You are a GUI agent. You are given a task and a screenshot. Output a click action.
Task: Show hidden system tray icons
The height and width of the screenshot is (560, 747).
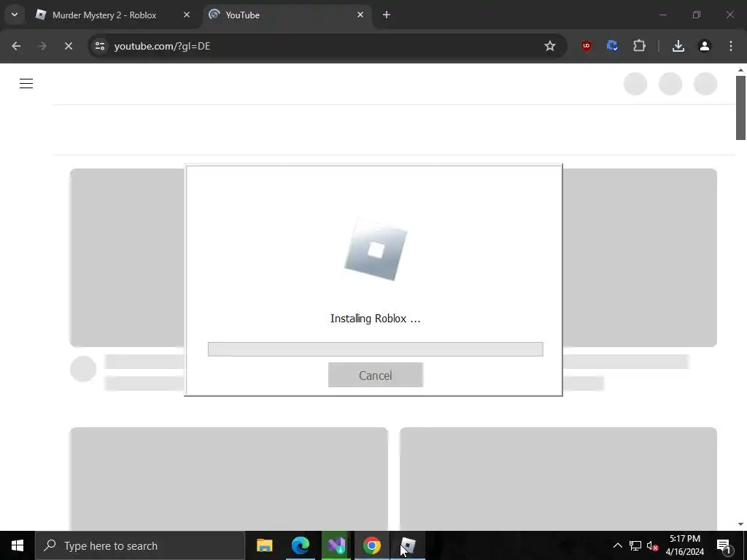617,545
